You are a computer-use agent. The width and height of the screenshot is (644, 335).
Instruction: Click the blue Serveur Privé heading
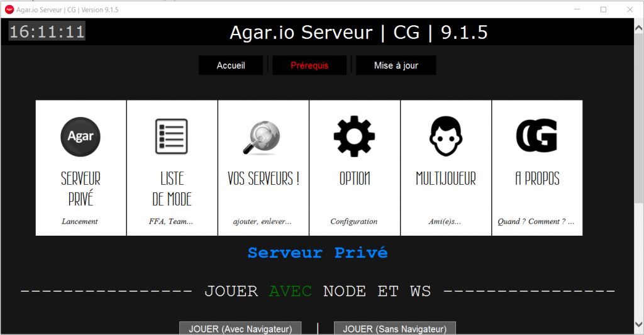pos(318,253)
